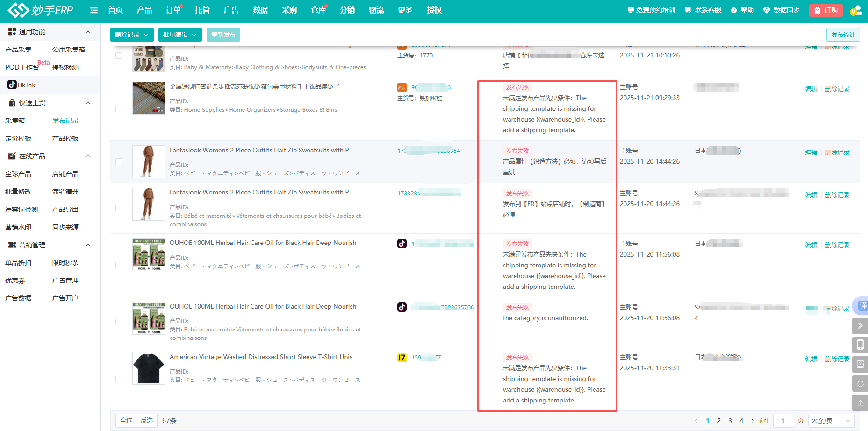Select checkbox for American Vintage T-Shirt row
This screenshot has width=868, height=431.
[x=119, y=379]
